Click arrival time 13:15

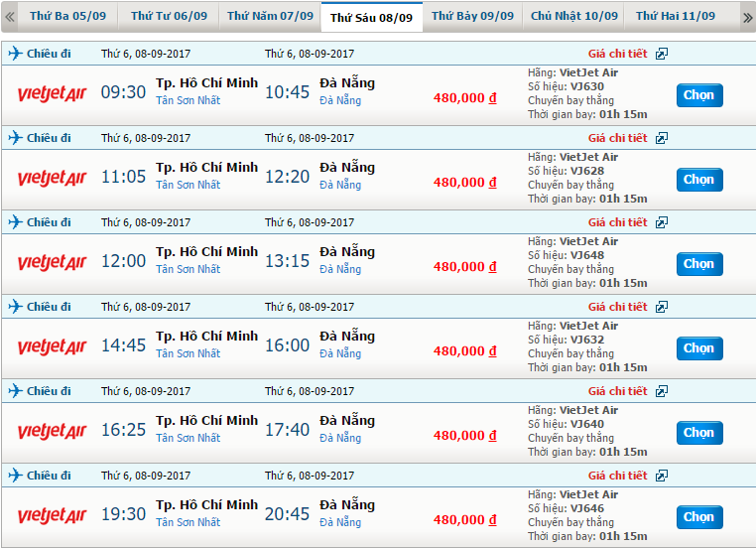point(288,261)
